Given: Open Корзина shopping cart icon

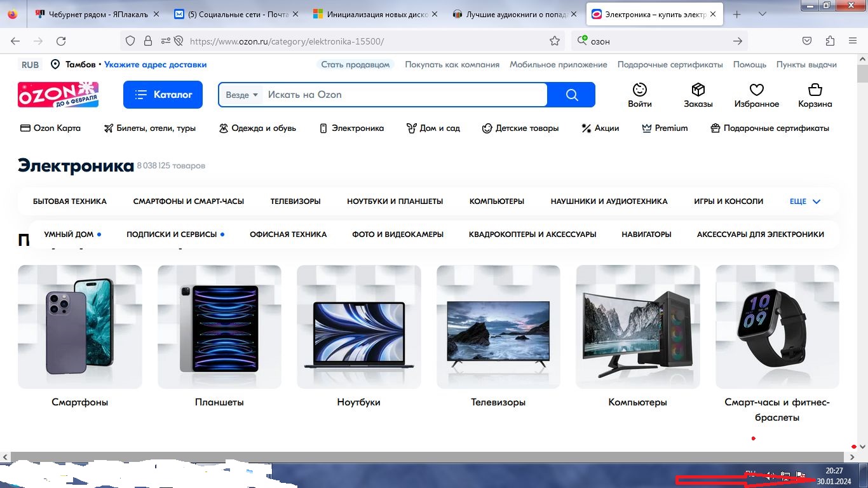Looking at the screenshot, I should click(x=815, y=95).
